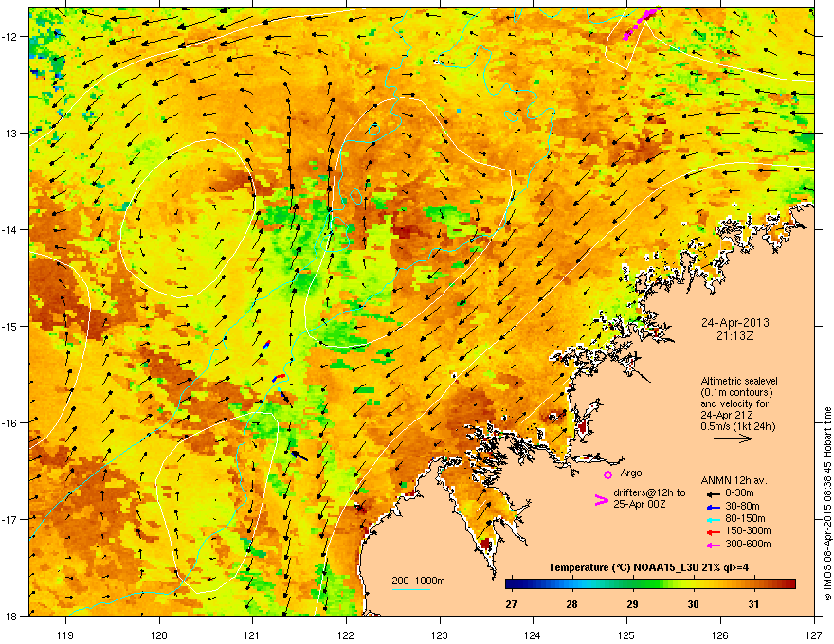Click the '150-300m' depth label

tap(748, 530)
